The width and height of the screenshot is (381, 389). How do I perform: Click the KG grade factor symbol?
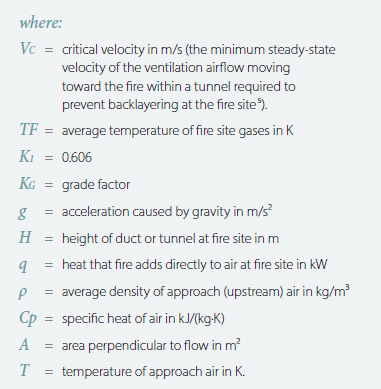pos(27,183)
